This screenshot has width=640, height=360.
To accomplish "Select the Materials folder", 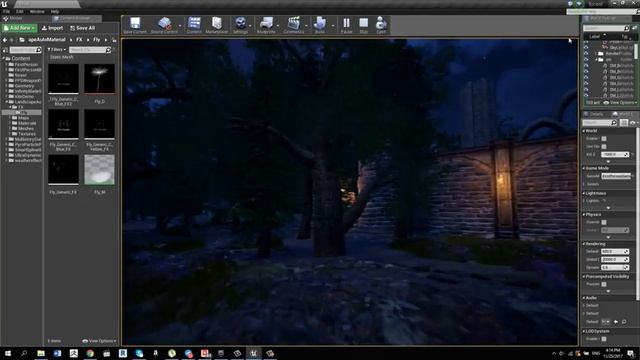I will tap(27, 123).
